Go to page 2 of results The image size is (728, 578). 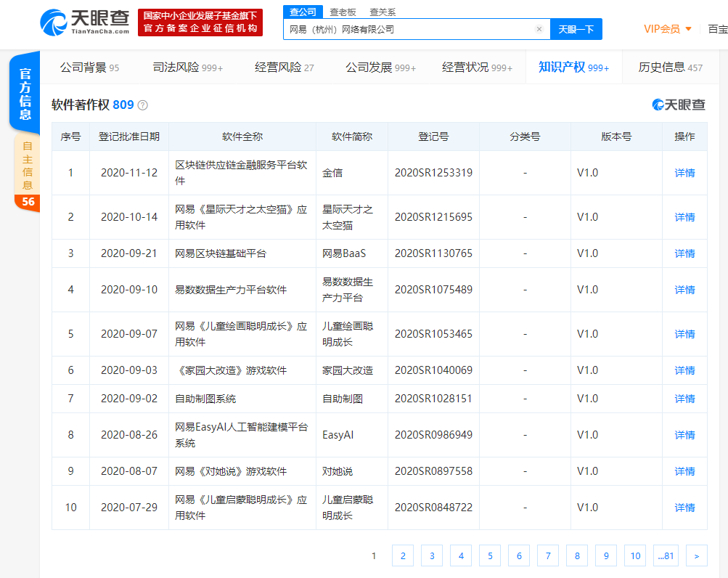coord(403,555)
